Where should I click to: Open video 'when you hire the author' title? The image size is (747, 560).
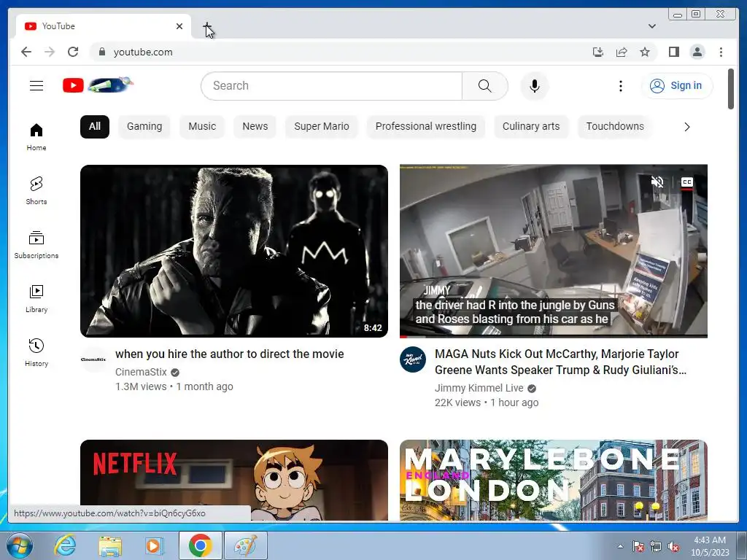pyautogui.click(x=230, y=354)
